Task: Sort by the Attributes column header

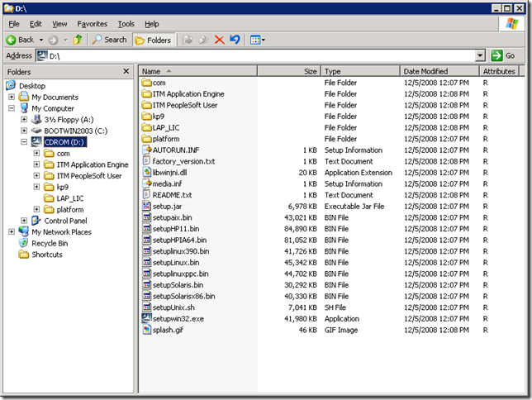Action: click(x=499, y=71)
